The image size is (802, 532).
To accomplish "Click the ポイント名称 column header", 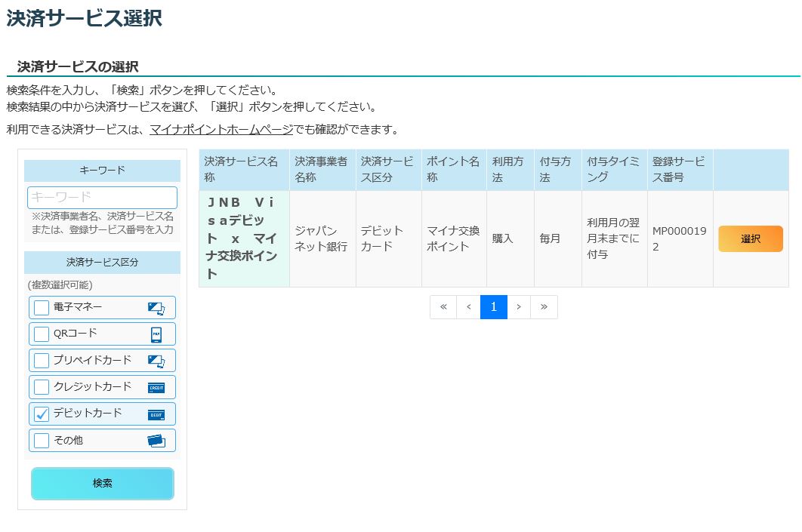I will click(x=454, y=170).
